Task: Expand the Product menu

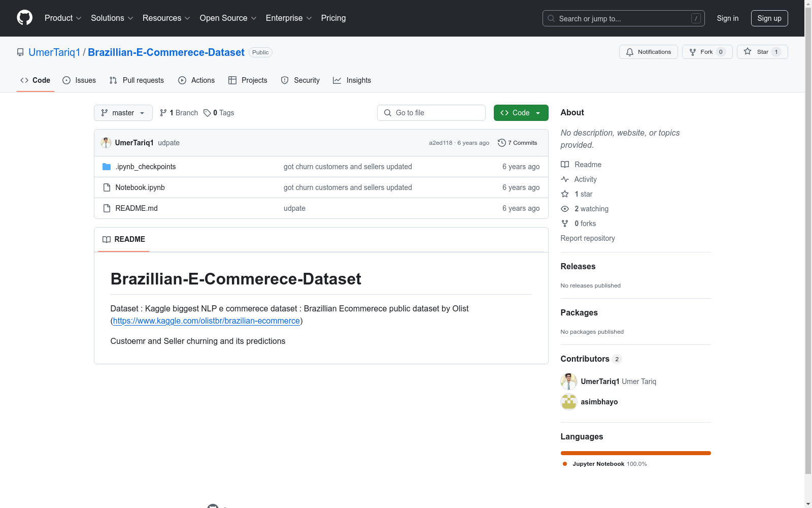Action: click(63, 18)
